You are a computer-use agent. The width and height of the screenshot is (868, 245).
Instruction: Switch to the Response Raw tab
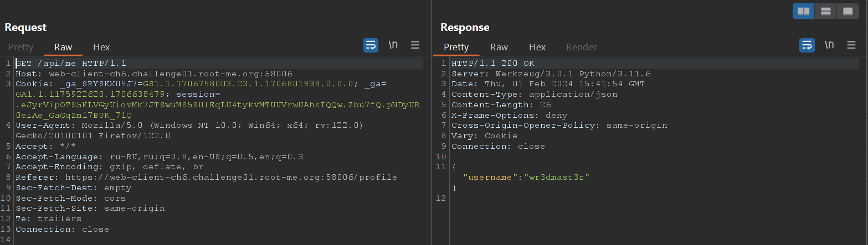point(499,48)
